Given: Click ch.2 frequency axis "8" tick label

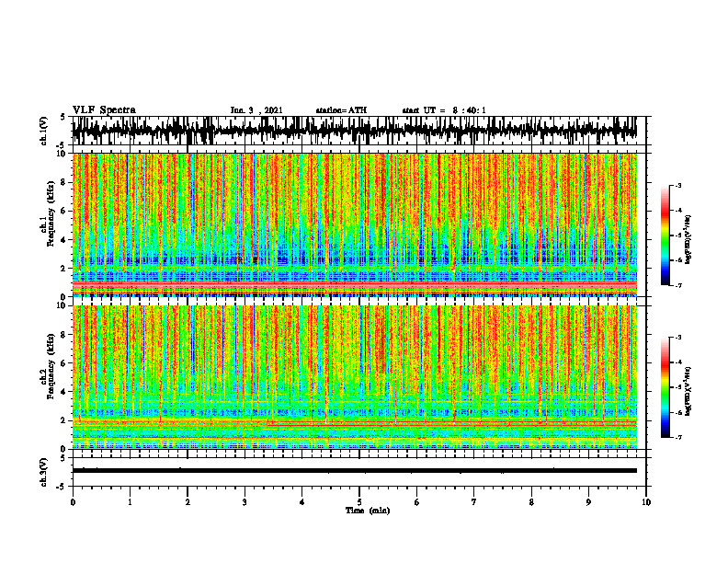Looking at the screenshot, I should pos(64,335).
